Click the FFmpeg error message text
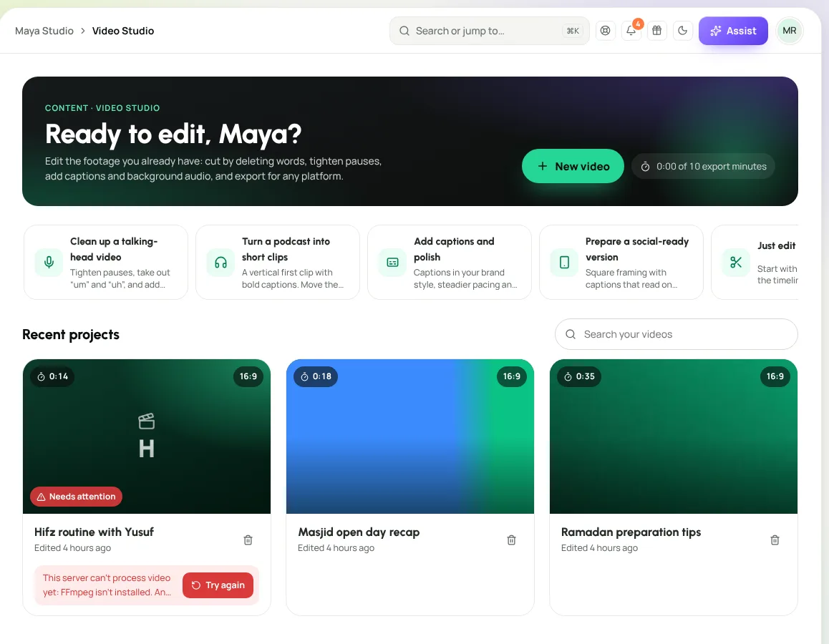829x644 pixels. tap(107, 585)
